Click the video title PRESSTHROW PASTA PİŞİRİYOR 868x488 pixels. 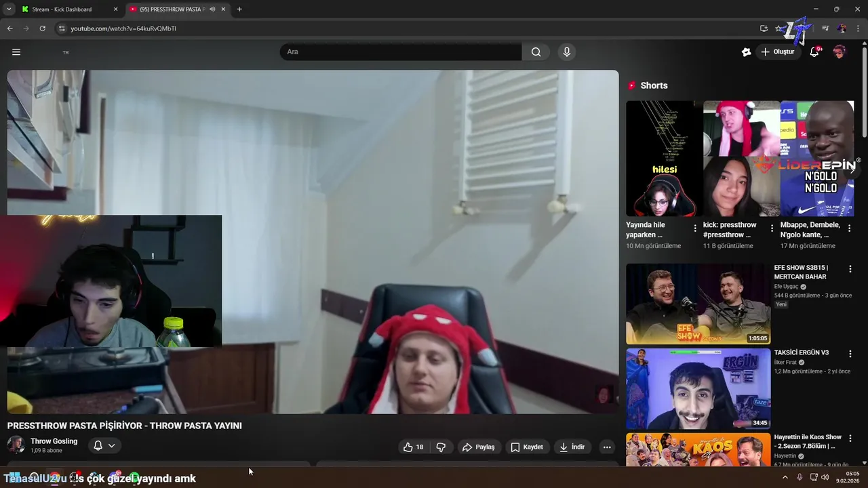coord(124,426)
